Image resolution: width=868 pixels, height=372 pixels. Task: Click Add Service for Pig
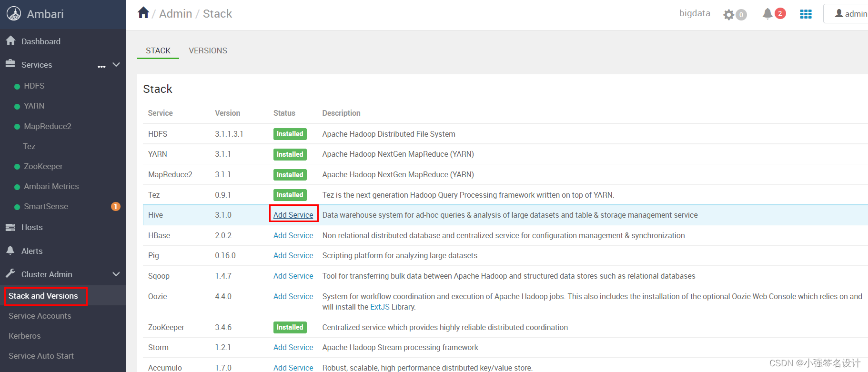tap(293, 255)
